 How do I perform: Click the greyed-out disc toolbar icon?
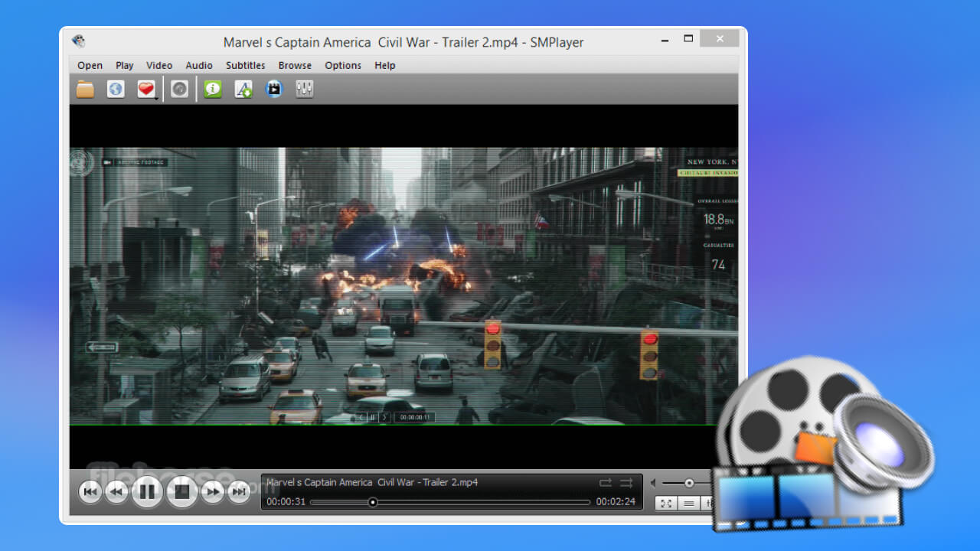tap(179, 90)
